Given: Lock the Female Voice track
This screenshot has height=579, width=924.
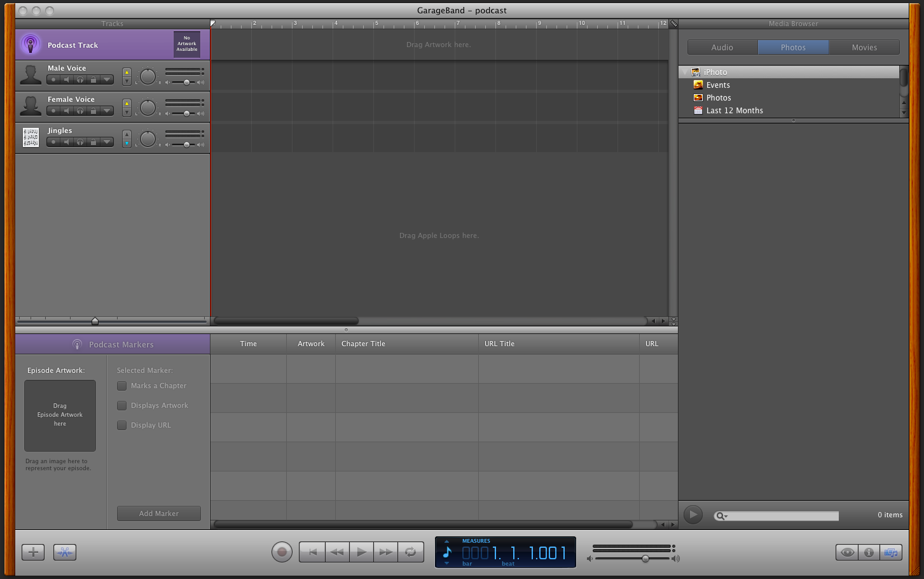Looking at the screenshot, I should 93,111.
